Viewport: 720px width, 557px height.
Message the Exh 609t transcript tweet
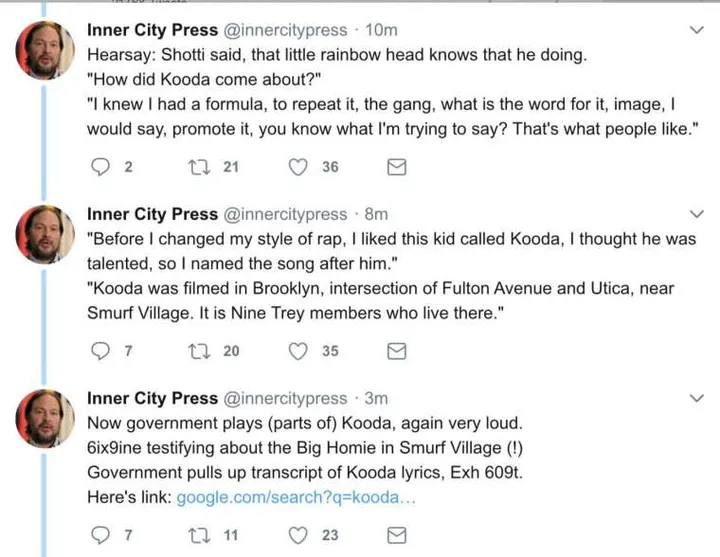396,535
